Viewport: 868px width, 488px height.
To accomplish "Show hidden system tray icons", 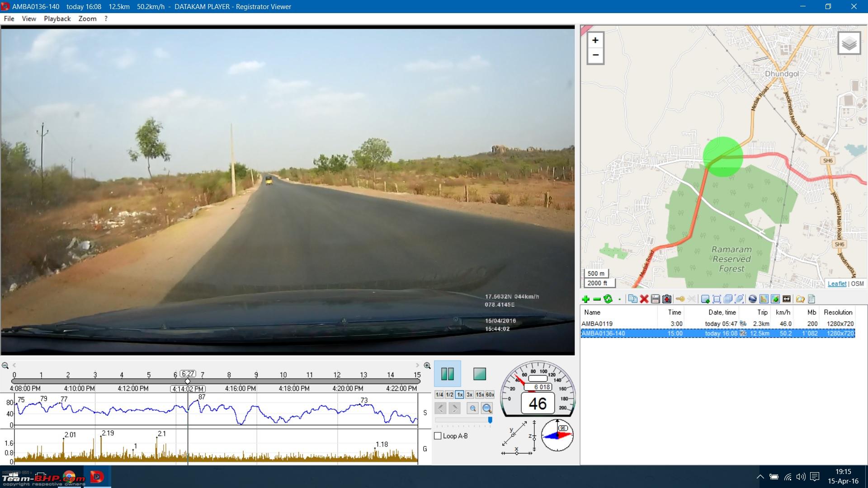I will [760, 477].
